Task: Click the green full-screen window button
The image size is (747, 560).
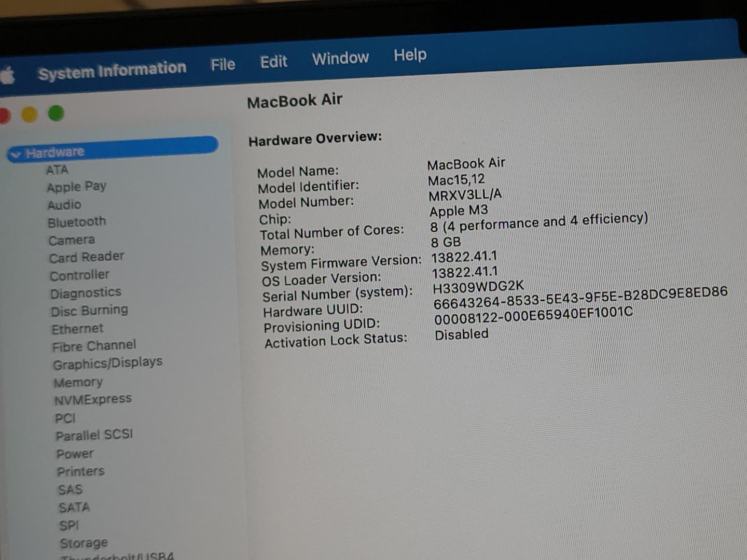Action: click(x=56, y=113)
